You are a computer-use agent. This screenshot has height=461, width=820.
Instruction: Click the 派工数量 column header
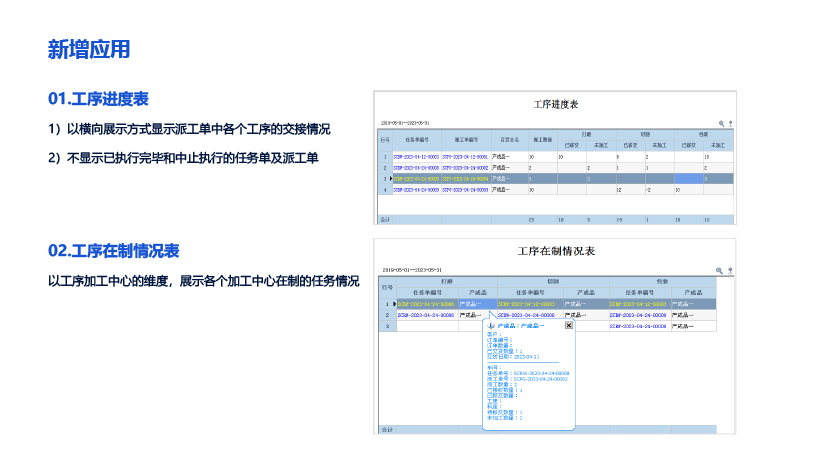[x=543, y=139]
